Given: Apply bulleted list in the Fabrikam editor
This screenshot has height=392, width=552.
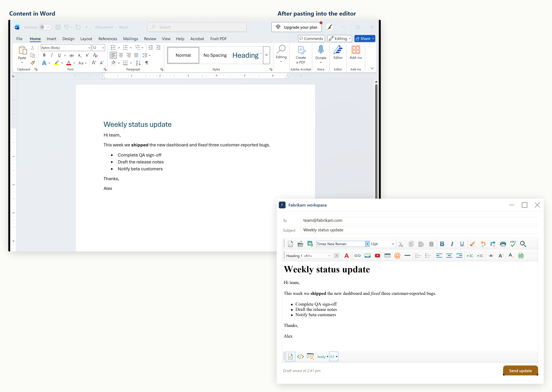Looking at the screenshot, I should [428, 256].
